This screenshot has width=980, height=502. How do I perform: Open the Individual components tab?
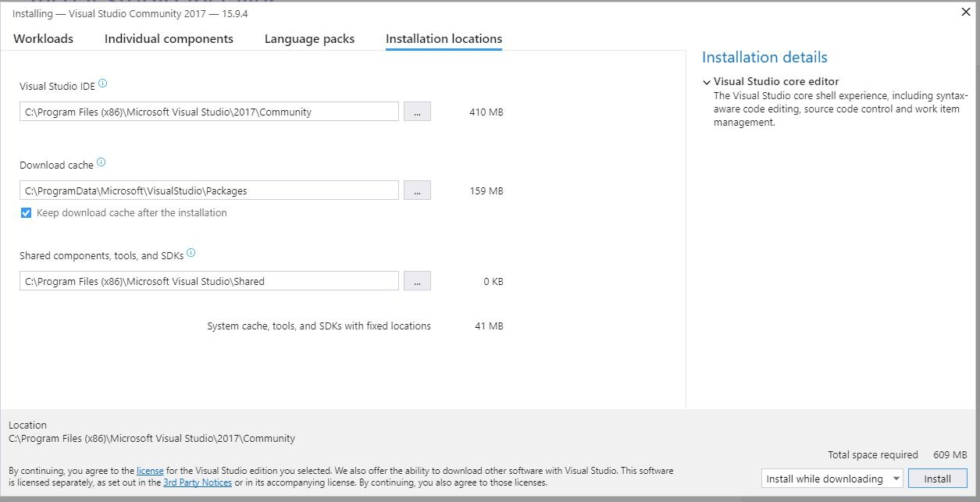169,39
